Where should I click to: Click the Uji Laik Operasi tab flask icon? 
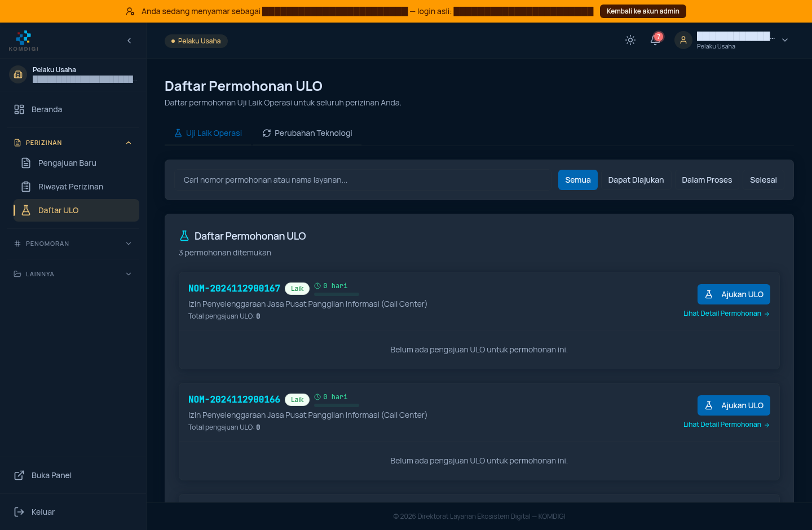[x=178, y=133]
